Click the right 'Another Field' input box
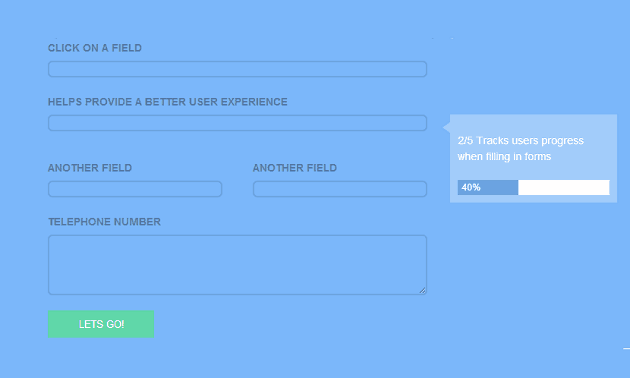 [340, 189]
